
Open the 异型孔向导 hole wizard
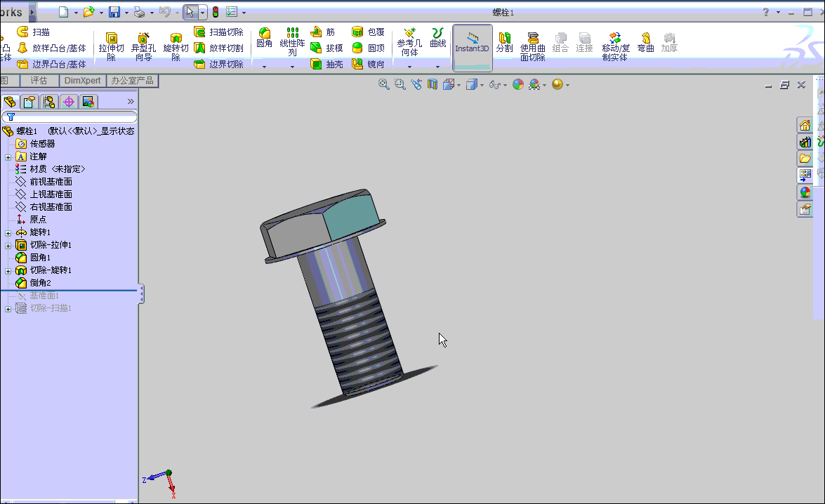[143, 46]
